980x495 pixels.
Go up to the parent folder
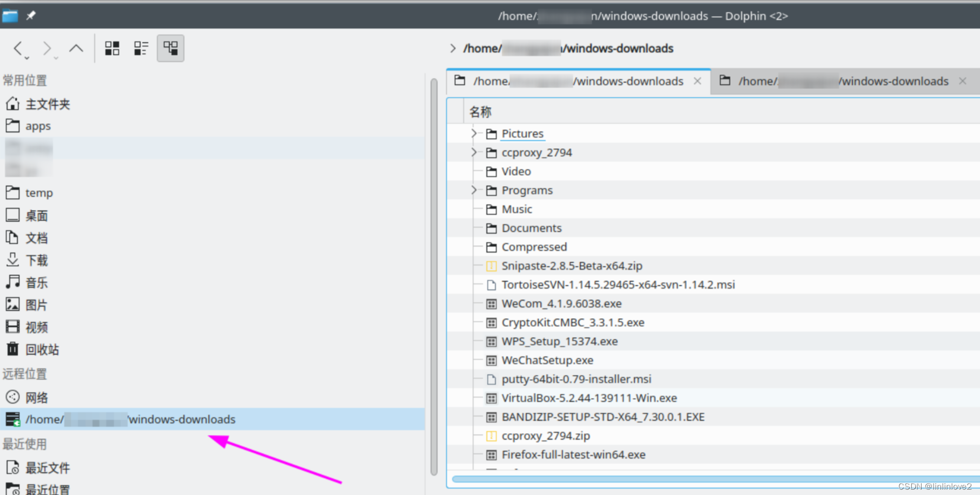coord(76,48)
